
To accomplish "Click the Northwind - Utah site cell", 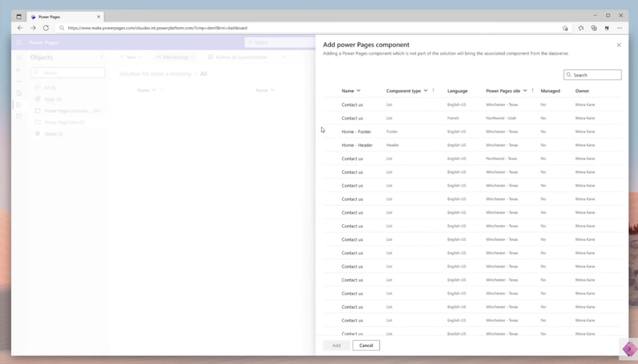I will coord(501,118).
